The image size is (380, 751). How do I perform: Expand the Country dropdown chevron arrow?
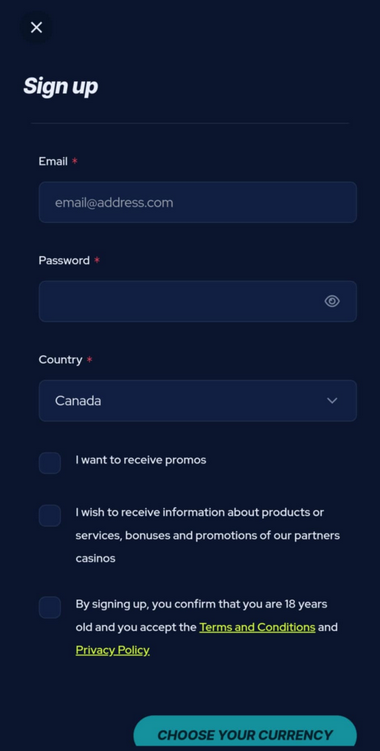pyautogui.click(x=332, y=401)
